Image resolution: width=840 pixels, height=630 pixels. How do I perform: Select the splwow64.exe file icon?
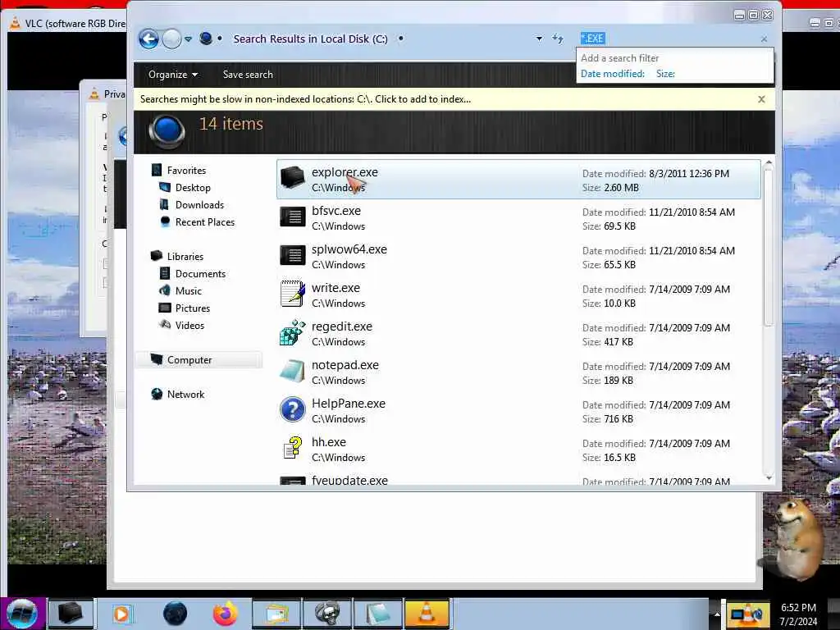293,256
